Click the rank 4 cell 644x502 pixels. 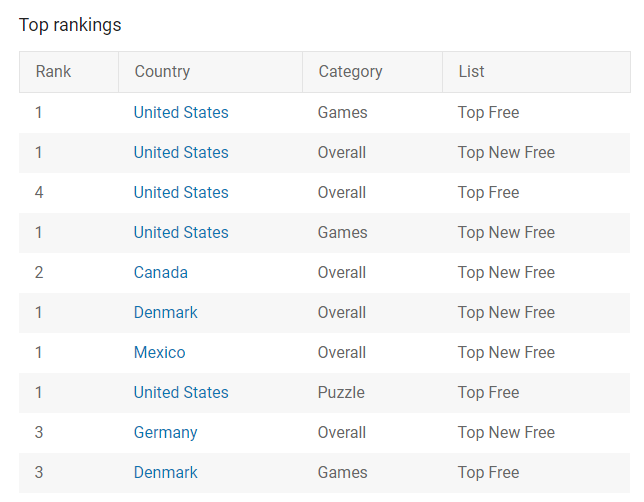click(x=39, y=193)
